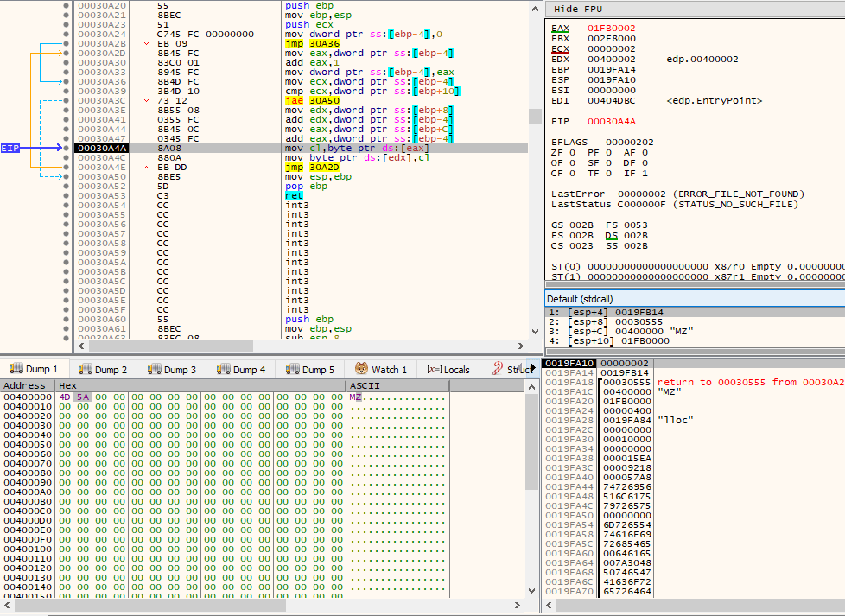The image size is (845, 616).
Task: Click the red jump arrow beside jae 30A50
Action: click(146, 101)
